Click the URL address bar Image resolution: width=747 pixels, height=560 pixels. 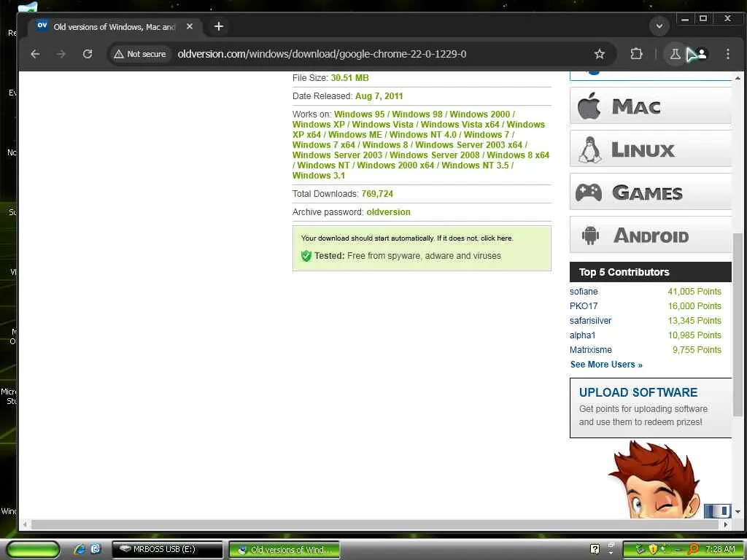click(x=322, y=54)
